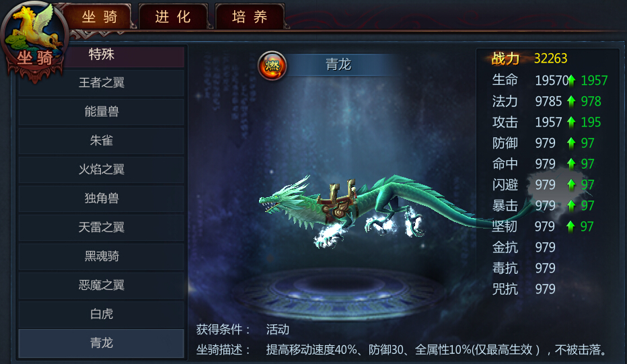Open the 培养 tab
The image size is (627, 364).
tap(250, 16)
